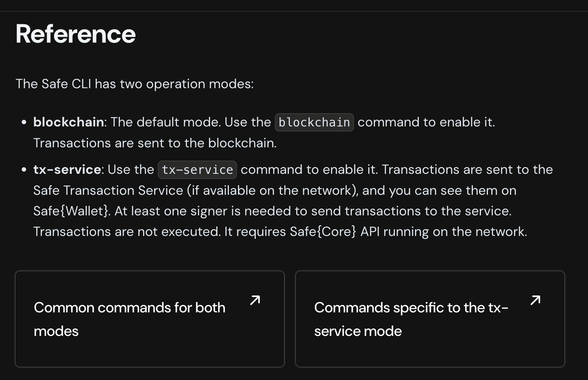The width and height of the screenshot is (588, 380).
Task: Click the arrow icon on tx-service commands card
Action: click(535, 300)
